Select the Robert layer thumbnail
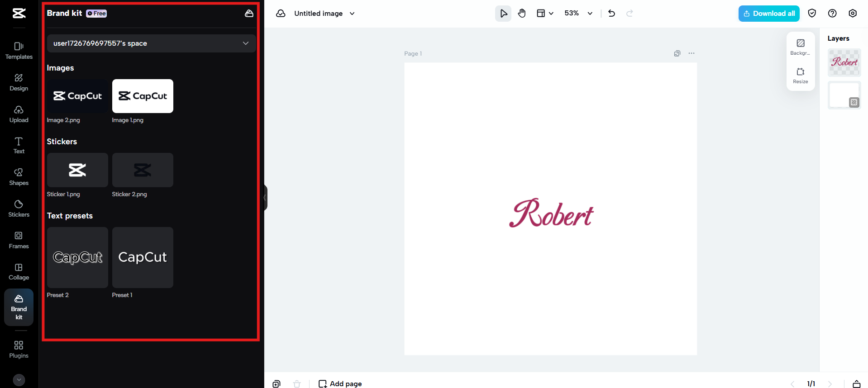The width and height of the screenshot is (868, 388). (844, 62)
